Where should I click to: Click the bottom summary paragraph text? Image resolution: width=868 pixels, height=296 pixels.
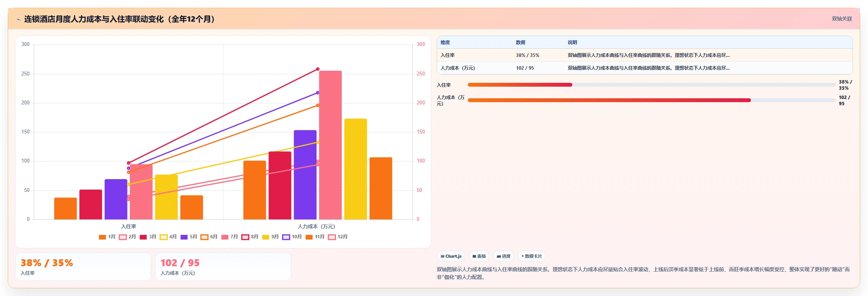tap(643, 273)
